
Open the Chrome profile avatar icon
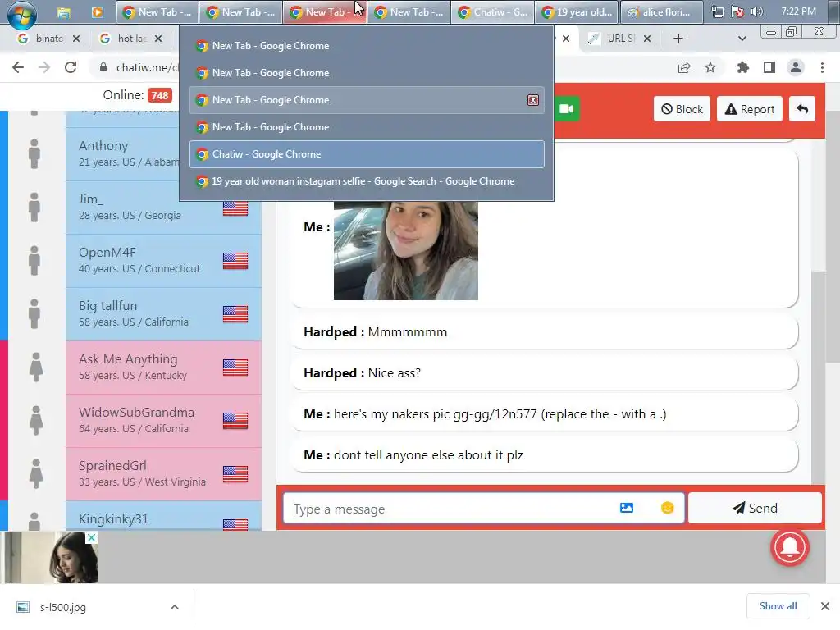coord(796,67)
